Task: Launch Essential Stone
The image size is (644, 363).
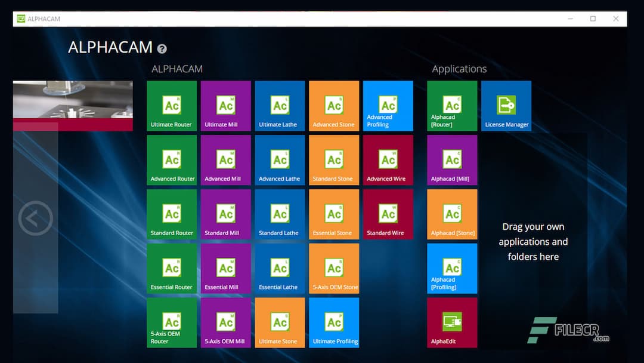Action: tap(333, 214)
